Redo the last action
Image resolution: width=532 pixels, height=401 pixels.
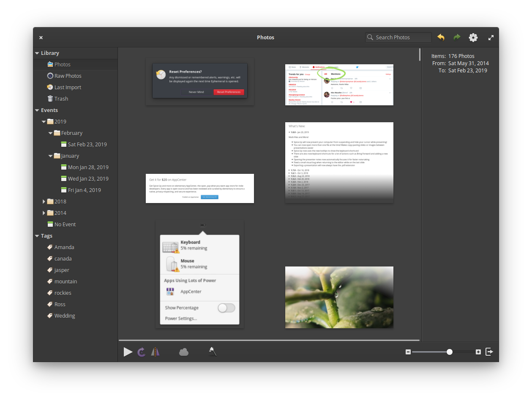tap(457, 37)
